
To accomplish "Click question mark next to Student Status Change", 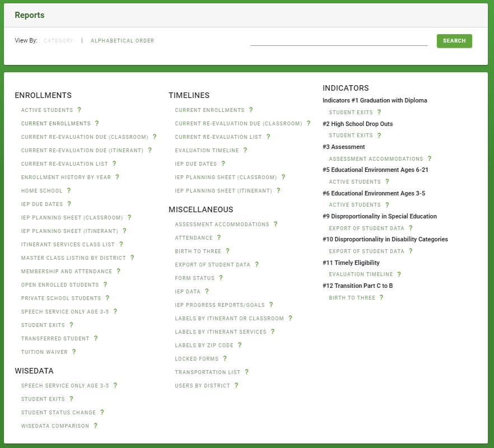I will coord(102,412).
